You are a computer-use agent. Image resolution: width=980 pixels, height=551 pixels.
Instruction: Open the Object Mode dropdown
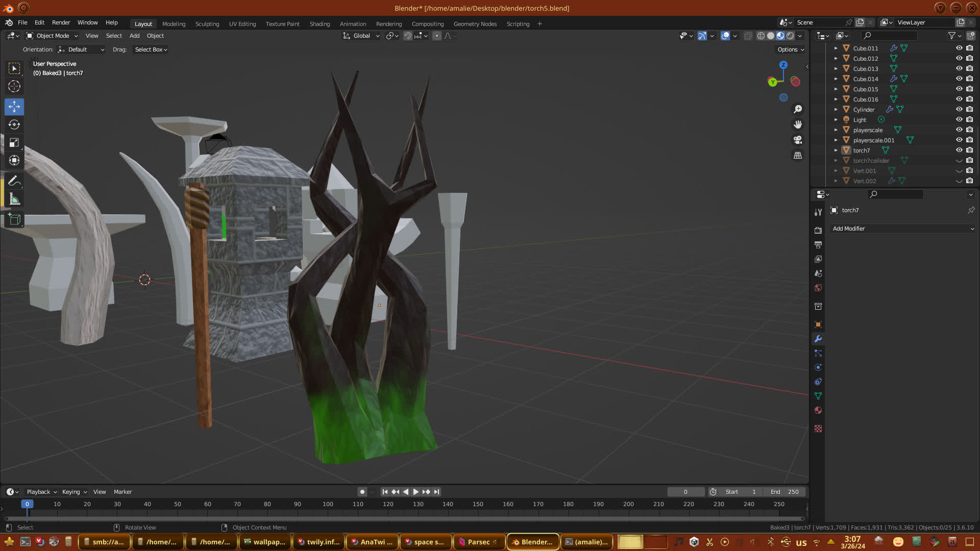pyautogui.click(x=52, y=36)
